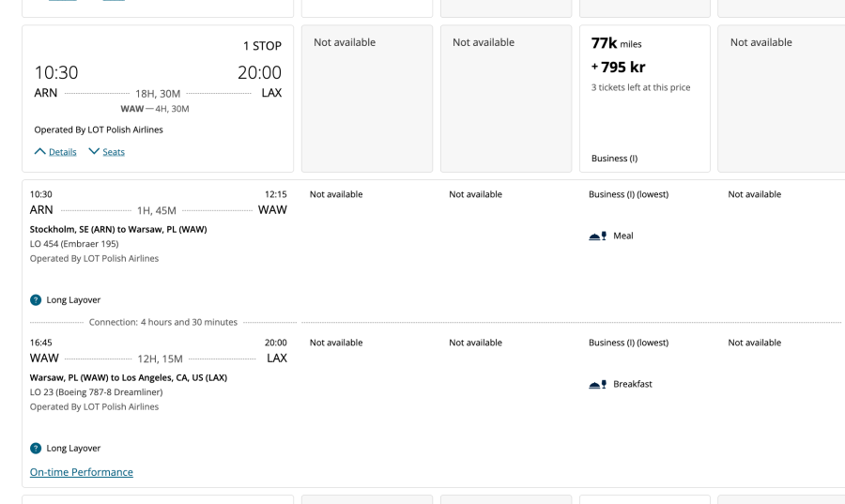Viewport: 845px width, 504px height.
Task: Click the Long Layover help icon under LO 23
Action: pos(36,449)
